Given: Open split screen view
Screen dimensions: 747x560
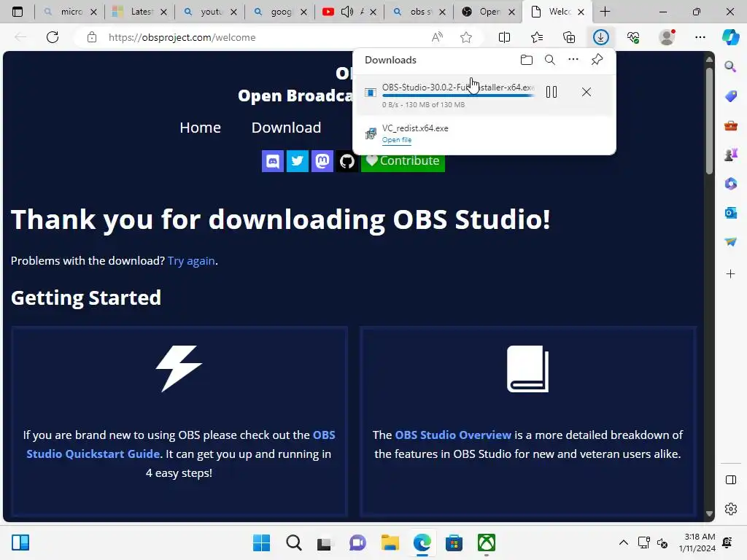Looking at the screenshot, I should (x=504, y=37).
